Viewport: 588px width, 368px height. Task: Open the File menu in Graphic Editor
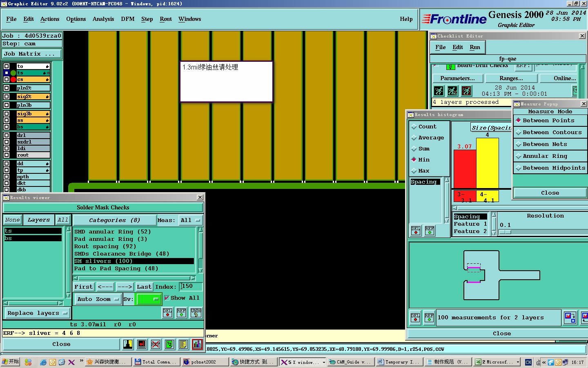coord(11,19)
